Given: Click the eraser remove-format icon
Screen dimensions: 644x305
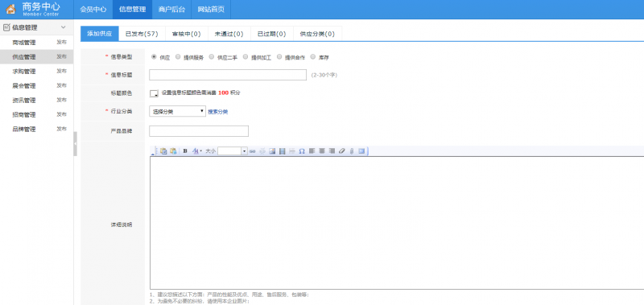Looking at the screenshot, I should coord(341,151).
